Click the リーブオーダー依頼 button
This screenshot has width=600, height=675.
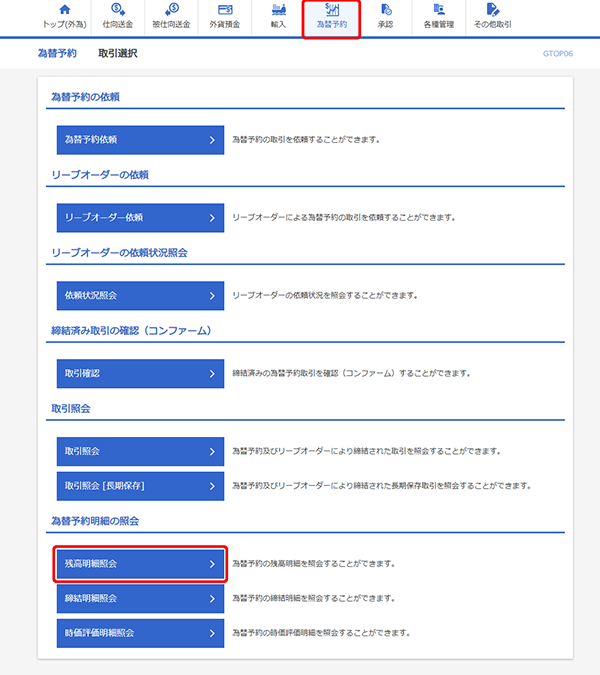coord(140,218)
